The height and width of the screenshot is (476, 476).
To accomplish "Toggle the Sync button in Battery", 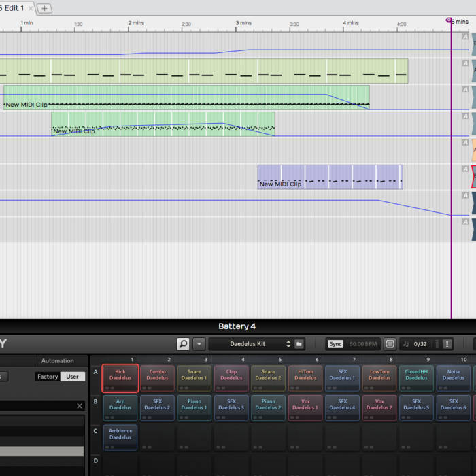I will (335, 344).
